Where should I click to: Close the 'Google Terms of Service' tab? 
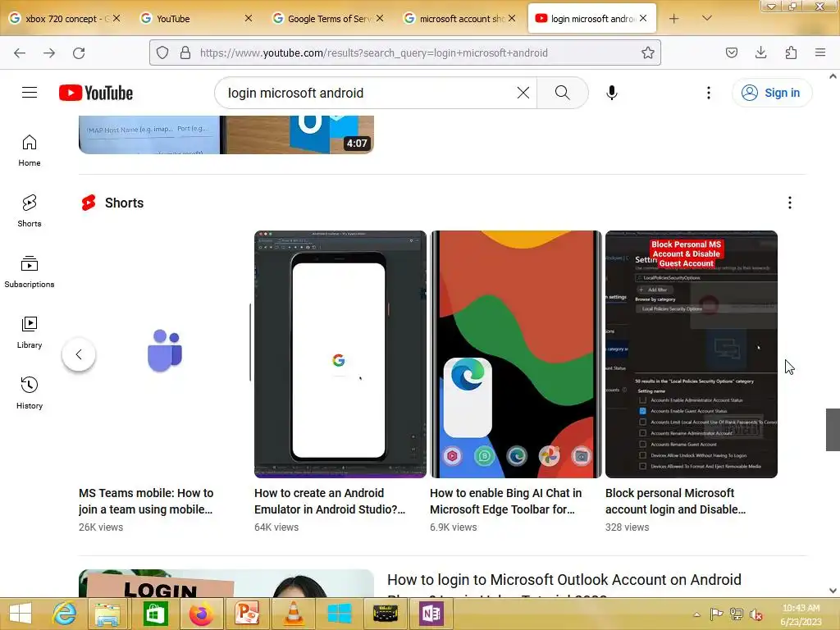380,18
